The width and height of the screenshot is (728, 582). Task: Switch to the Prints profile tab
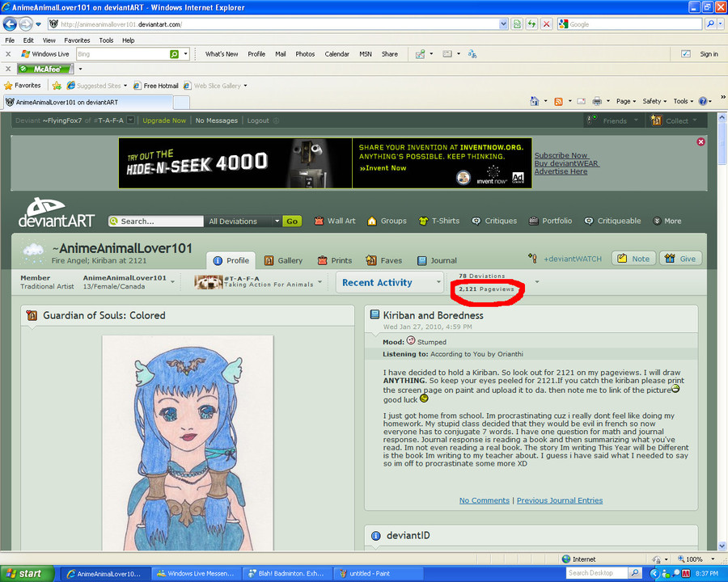[335, 260]
